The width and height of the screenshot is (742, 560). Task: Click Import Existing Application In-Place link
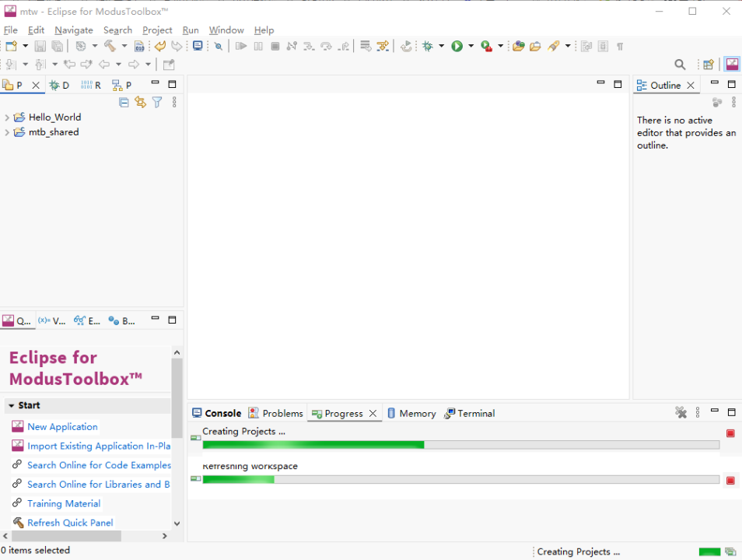(99, 446)
